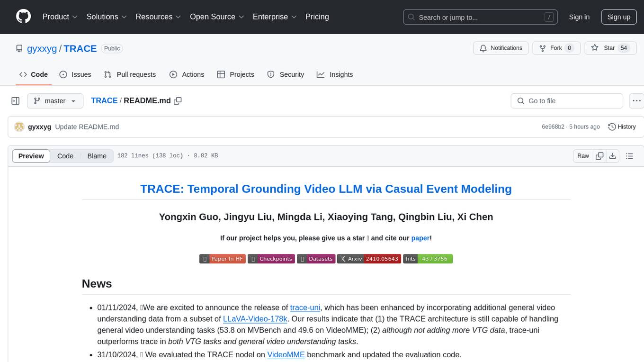
Task: Open the GitHub homepage logo
Action: [x=23, y=17]
